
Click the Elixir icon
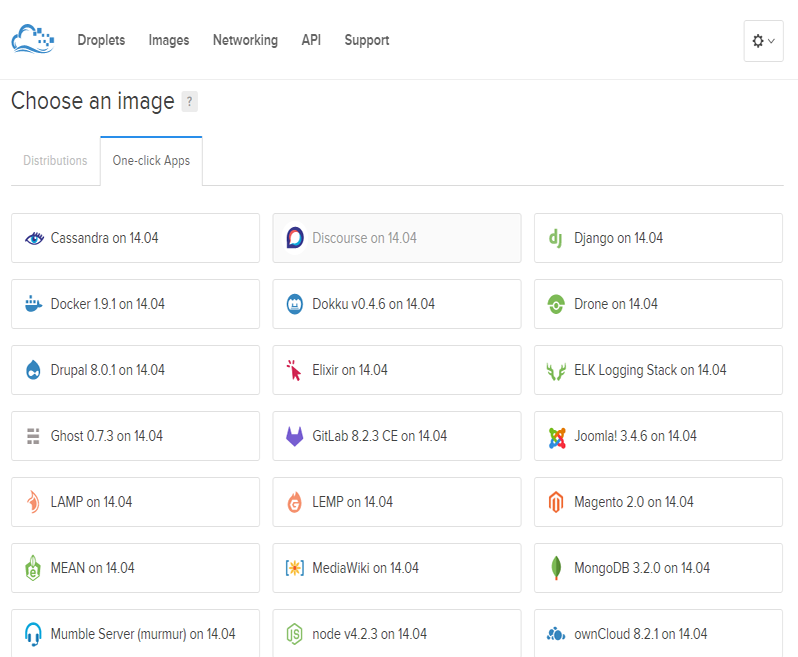pos(294,370)
